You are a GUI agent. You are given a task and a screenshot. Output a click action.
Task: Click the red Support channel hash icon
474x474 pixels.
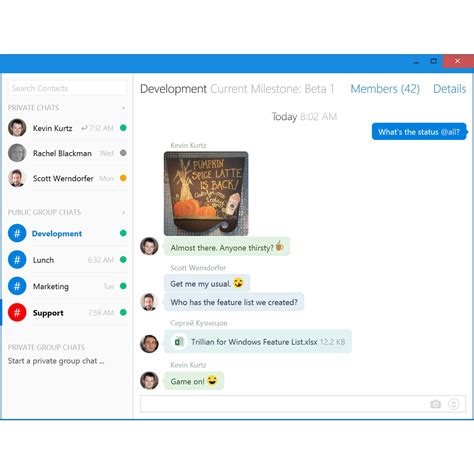[x=17, y=312]
